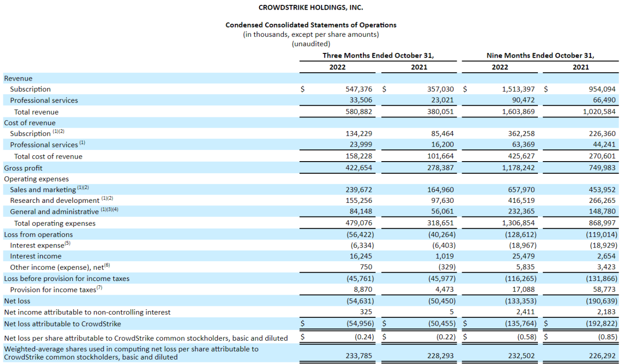Select general and administrative value 84,148

pos(361,212)
